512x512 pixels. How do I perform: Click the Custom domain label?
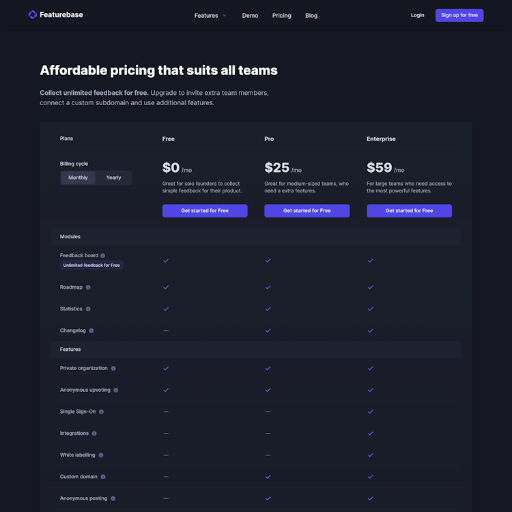[79, 477]
